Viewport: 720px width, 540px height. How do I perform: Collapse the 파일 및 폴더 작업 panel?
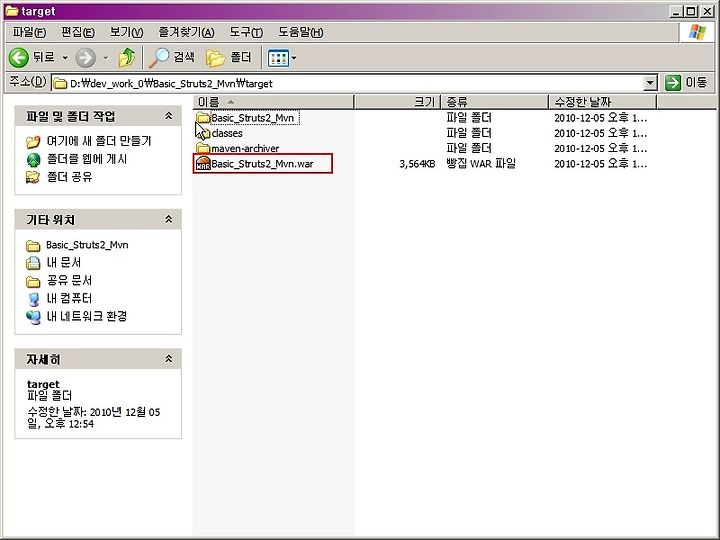(169, 116)
